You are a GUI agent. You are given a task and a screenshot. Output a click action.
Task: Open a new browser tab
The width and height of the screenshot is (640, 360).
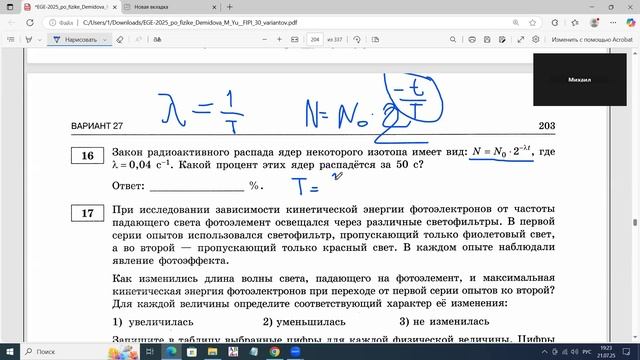(x=230, y=7)
